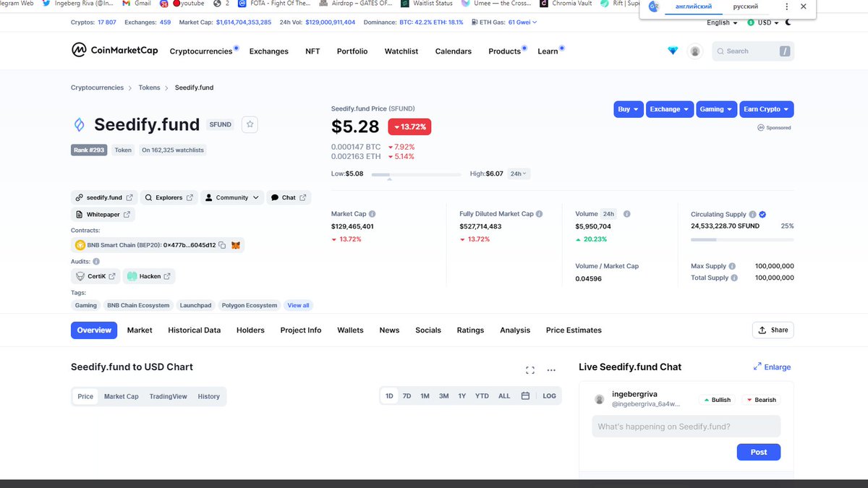View all tags

point(299,305)
